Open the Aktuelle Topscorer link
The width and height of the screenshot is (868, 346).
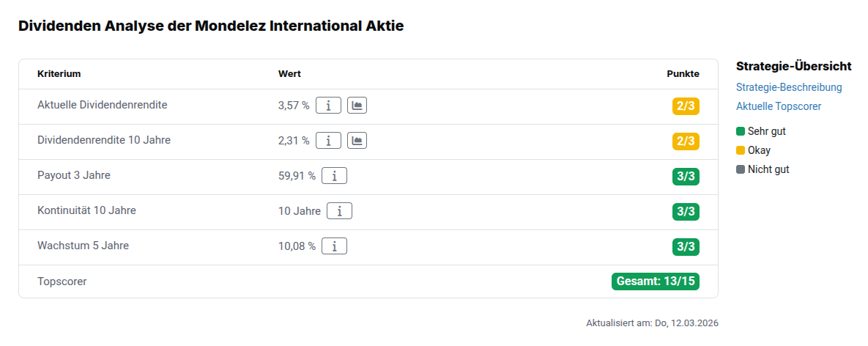[779, 106]
